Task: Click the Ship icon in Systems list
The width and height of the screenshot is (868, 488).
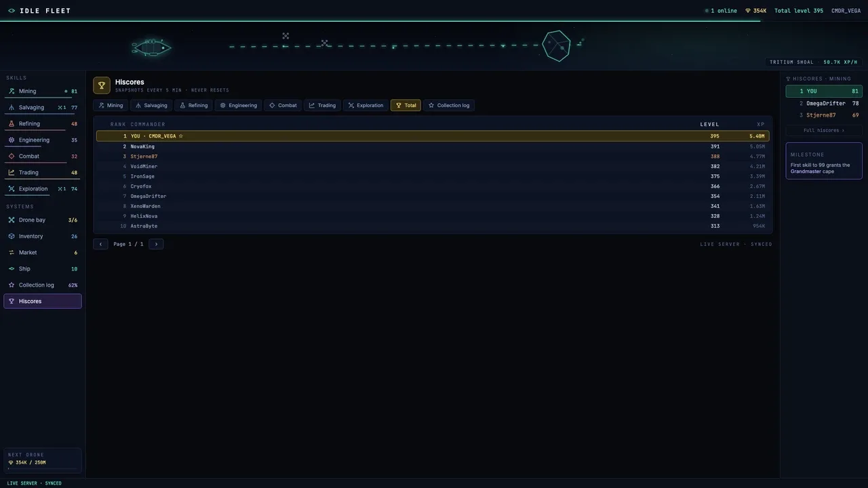Action: coord(12,269)
